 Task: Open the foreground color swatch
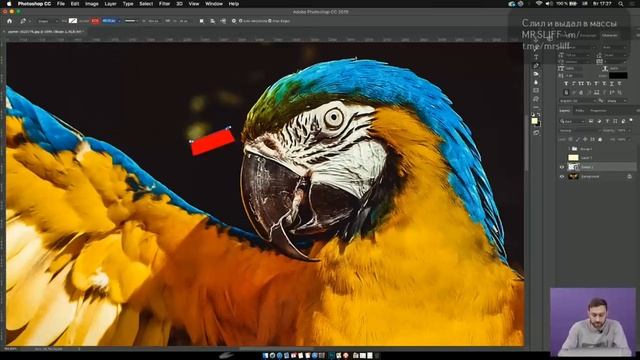(534, 121)
